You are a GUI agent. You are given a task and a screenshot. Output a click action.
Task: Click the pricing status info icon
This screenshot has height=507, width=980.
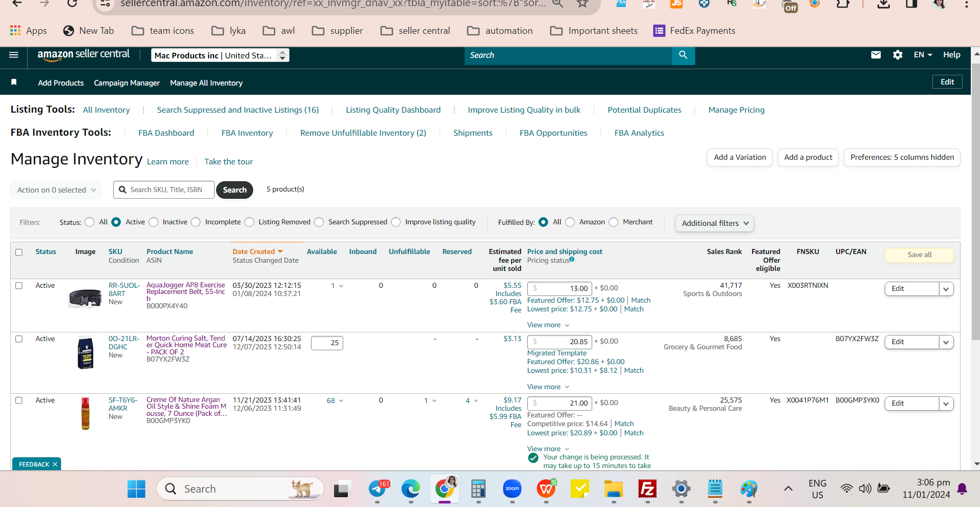[572, 260]
